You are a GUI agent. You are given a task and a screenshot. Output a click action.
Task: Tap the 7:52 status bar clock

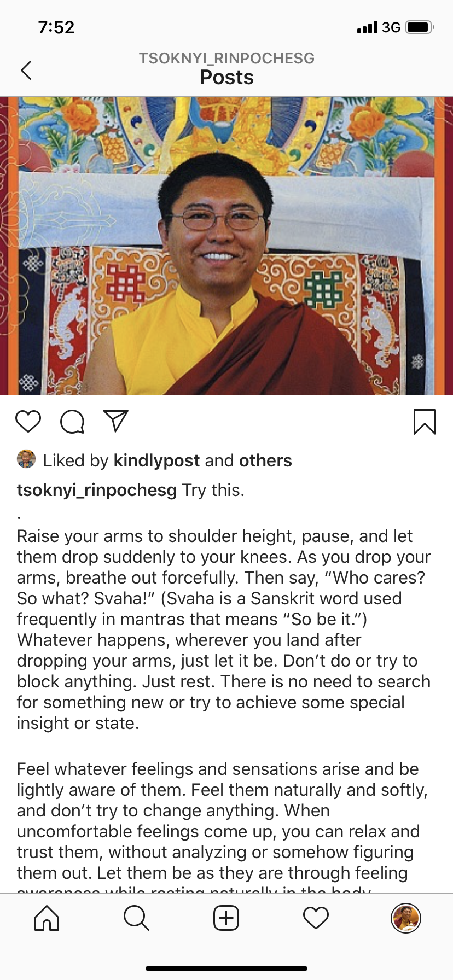[56, 27]
